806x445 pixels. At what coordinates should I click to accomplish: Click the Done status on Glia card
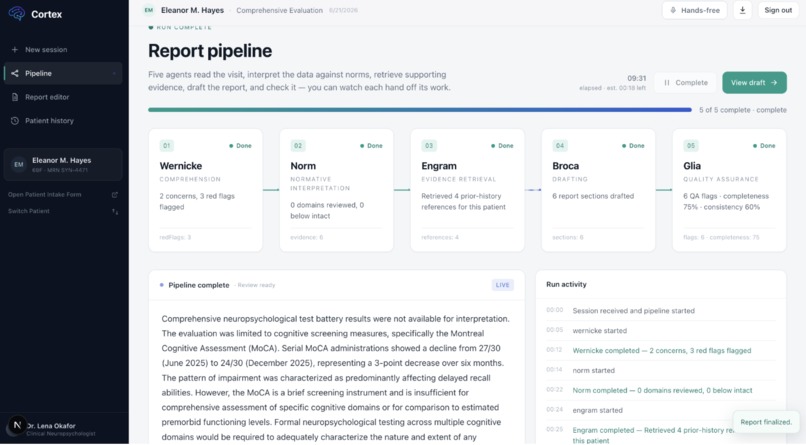coord(764,145)
